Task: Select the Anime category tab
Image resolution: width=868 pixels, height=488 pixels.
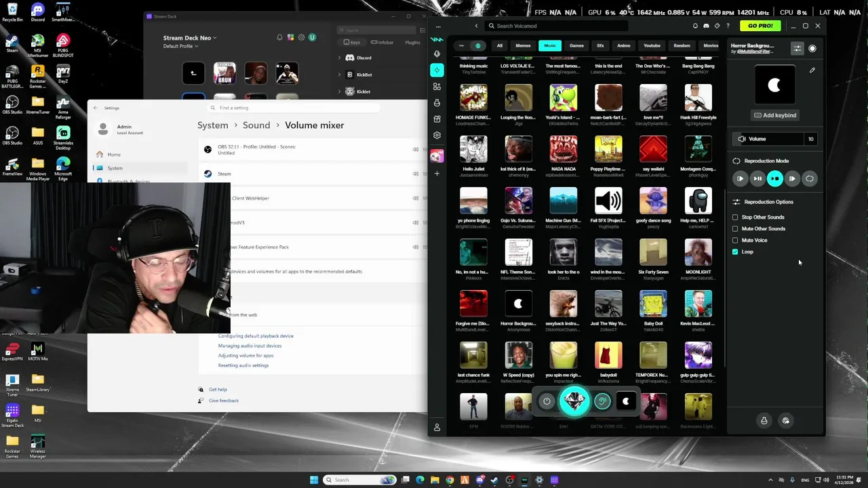Action: (623, 46)
